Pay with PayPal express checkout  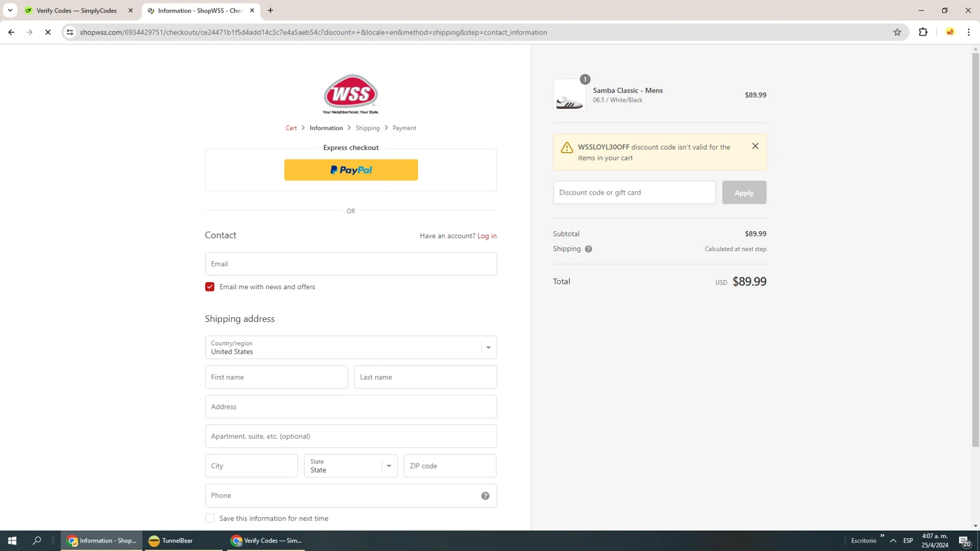(x=351, y=170)
